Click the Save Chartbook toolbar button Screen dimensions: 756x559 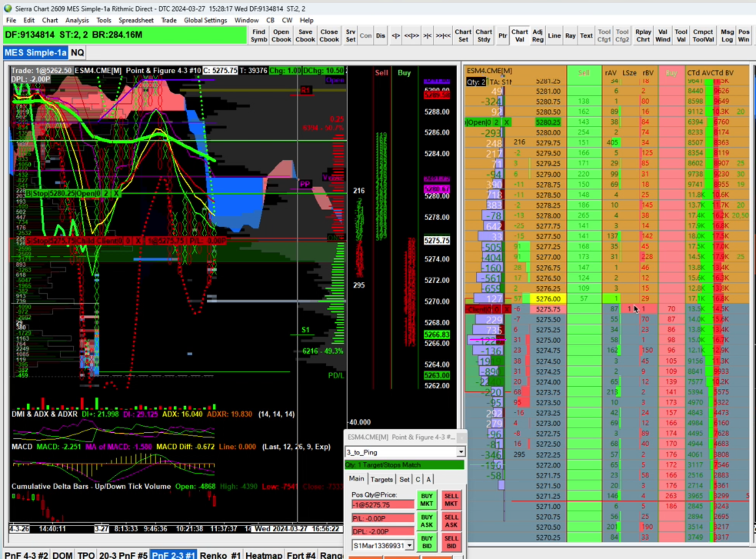pos(305,35)
